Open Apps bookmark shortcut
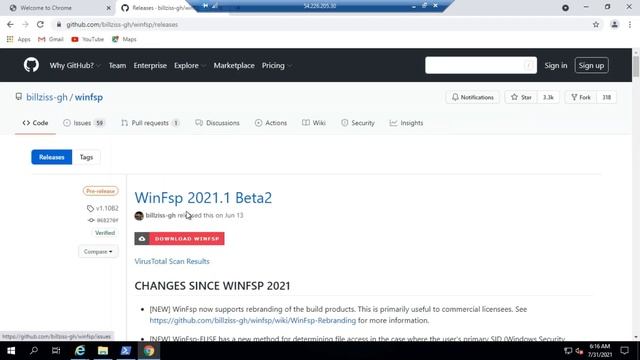 [x=18, y=39]
